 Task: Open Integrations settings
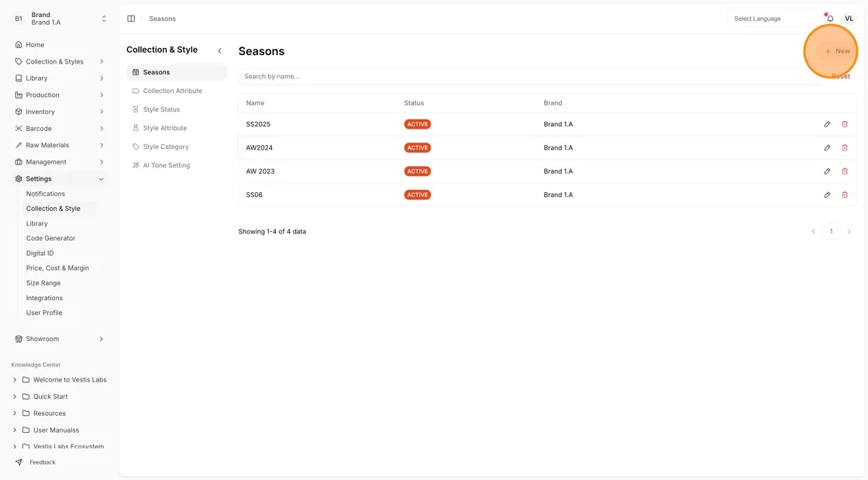click(44, 298)
